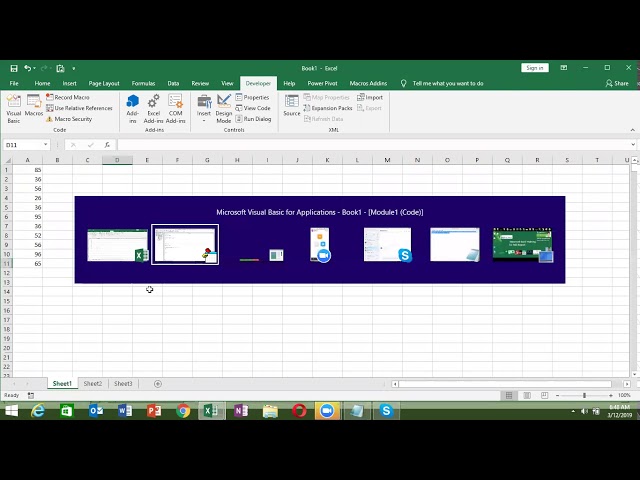Collapse the ribbon
This screenshot has height=480, width=640.
[633, 130]
